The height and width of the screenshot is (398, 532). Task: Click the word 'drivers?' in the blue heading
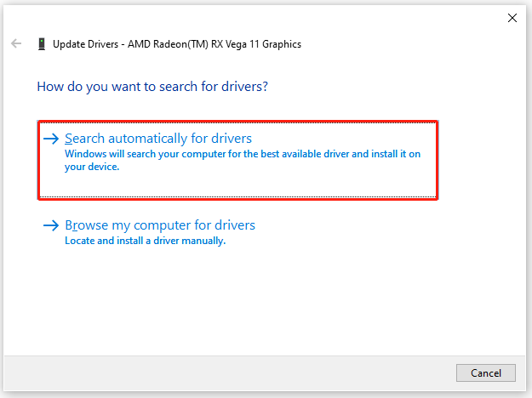244,87
